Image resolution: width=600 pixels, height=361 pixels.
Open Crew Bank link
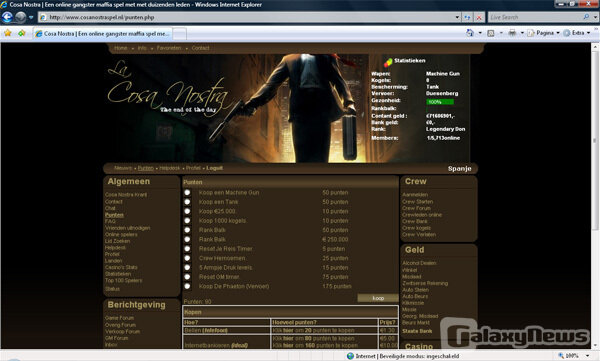click(415, 221)
